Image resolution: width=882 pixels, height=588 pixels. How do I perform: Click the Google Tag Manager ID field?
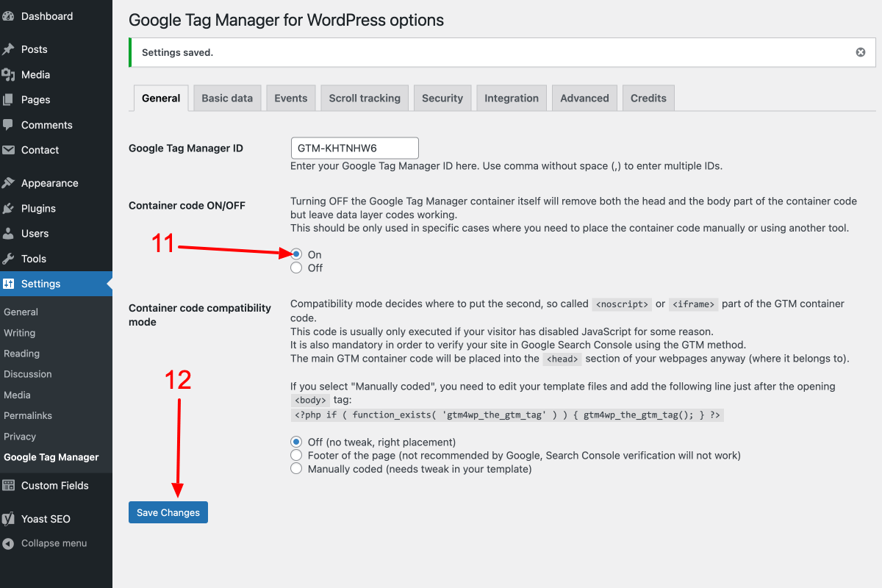[x=354, y=148]
